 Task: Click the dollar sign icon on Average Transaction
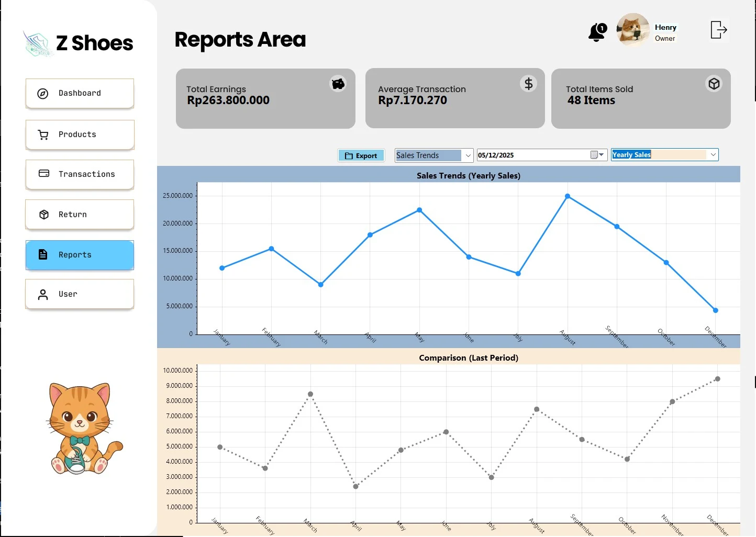coord(528,84)
